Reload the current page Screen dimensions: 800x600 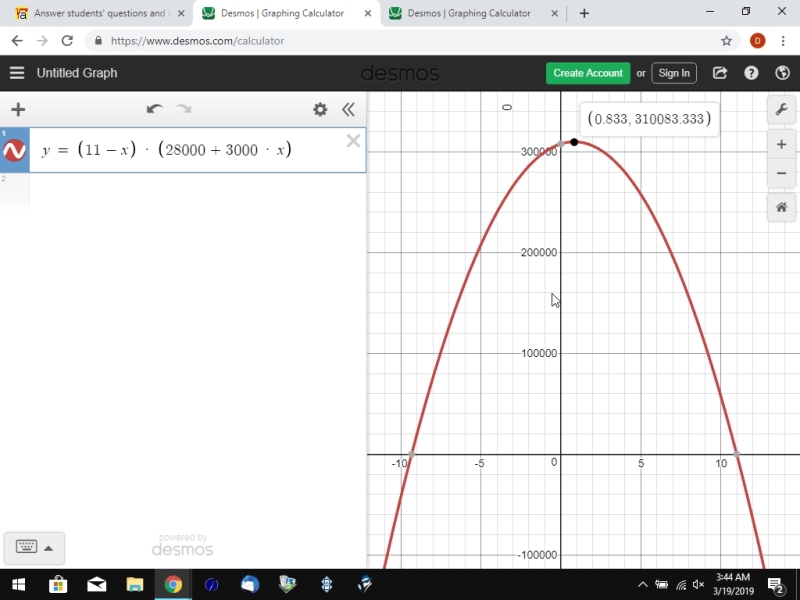pyautogui.click(x=67, y=41)
